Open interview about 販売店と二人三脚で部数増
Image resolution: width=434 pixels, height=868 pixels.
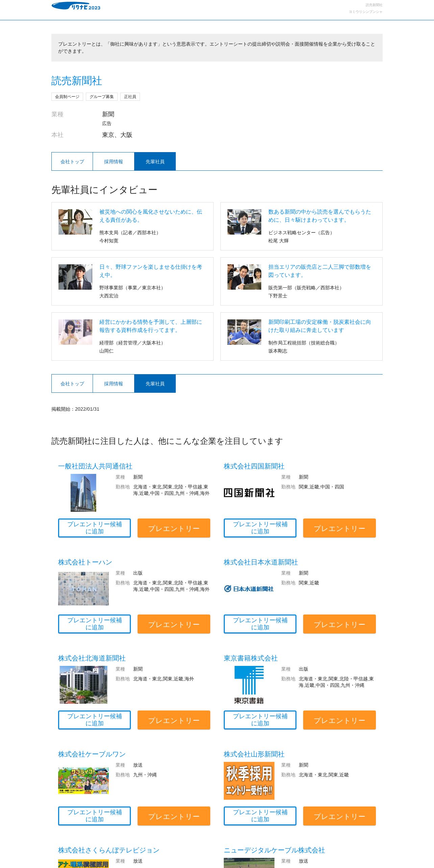tap(320, 271)
